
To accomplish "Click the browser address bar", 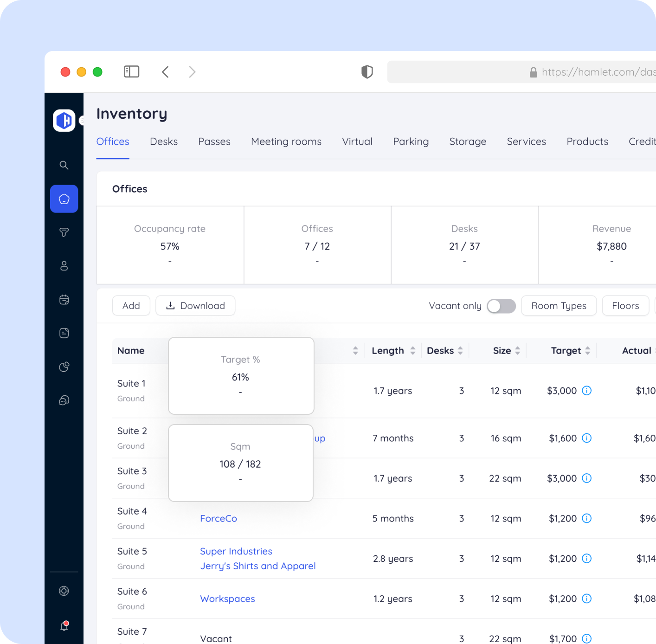I will (521, 72).
